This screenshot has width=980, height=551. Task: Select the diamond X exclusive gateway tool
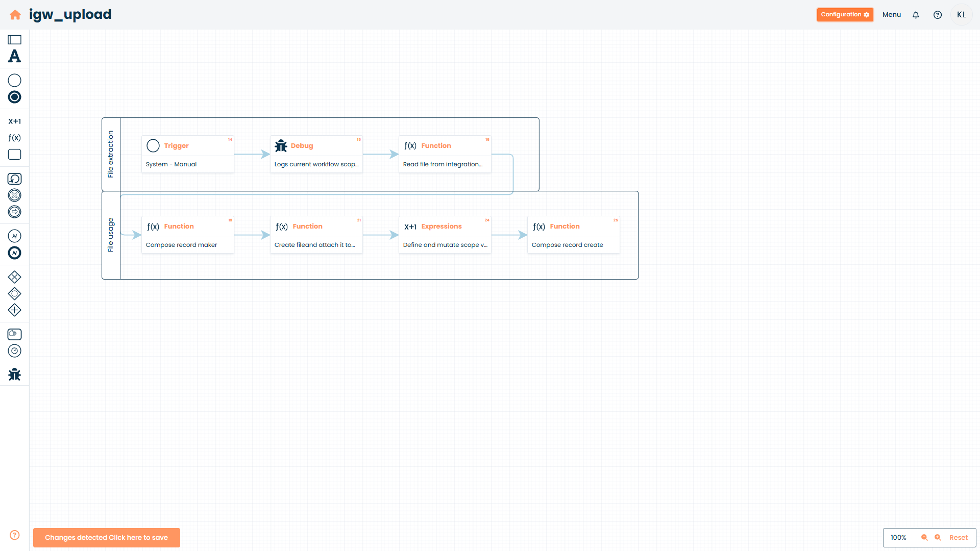point(14,277)
